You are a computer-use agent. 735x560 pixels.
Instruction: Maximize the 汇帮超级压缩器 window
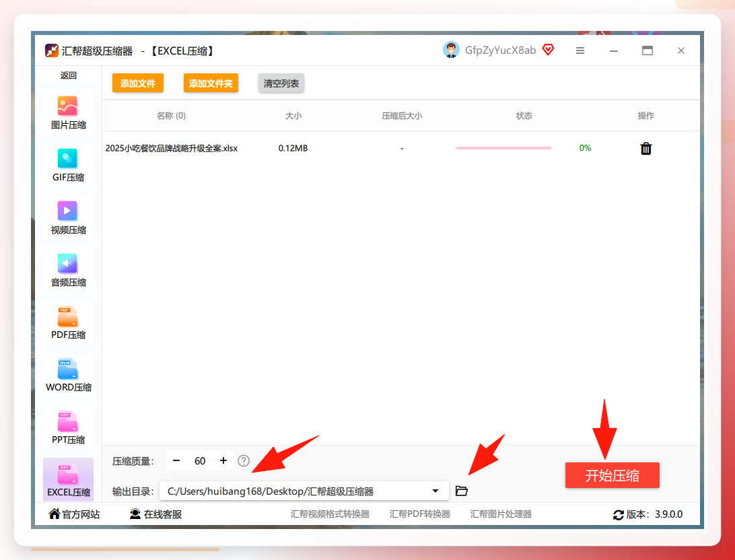(647, 50)
